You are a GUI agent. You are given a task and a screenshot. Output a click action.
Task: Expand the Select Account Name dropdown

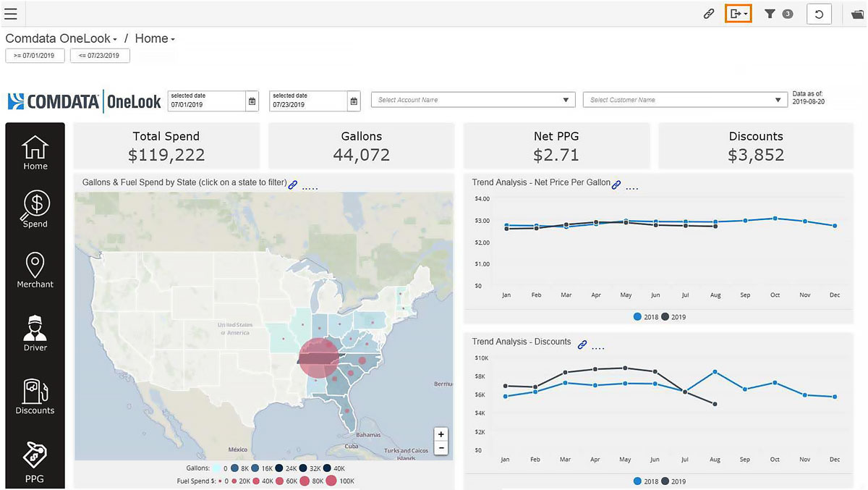[566, 100]
